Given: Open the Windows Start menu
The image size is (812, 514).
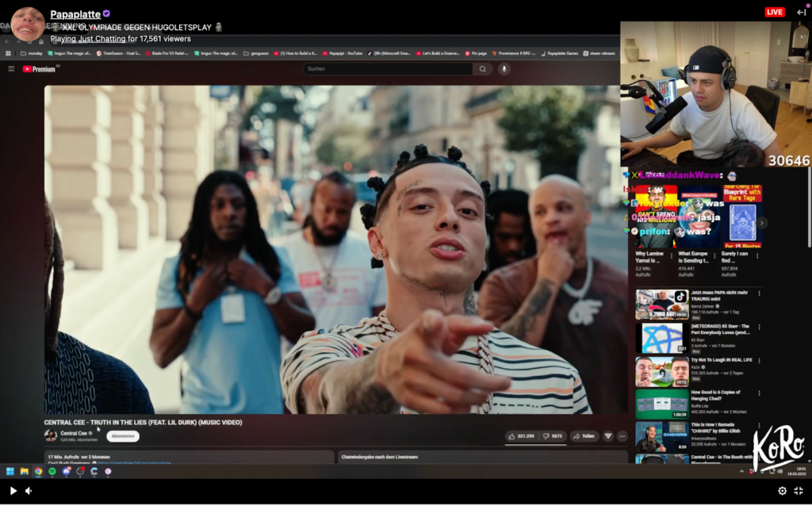Looking at the screenshot, I should 10,471.
